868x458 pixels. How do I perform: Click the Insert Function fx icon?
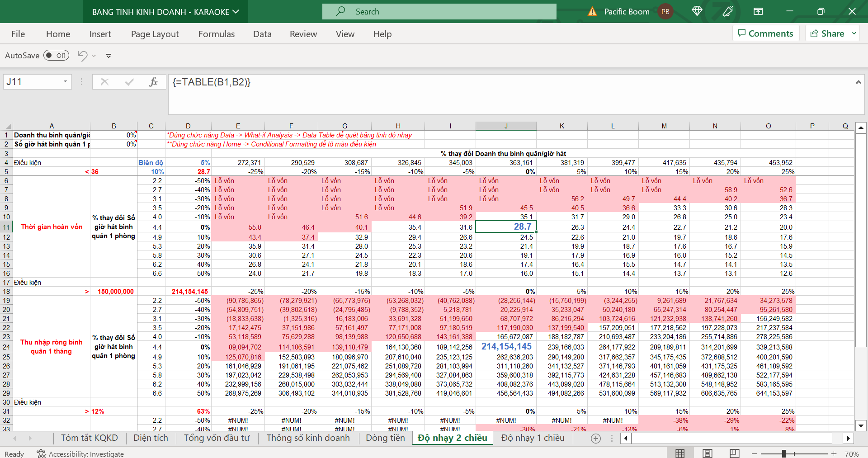(153, 82)
